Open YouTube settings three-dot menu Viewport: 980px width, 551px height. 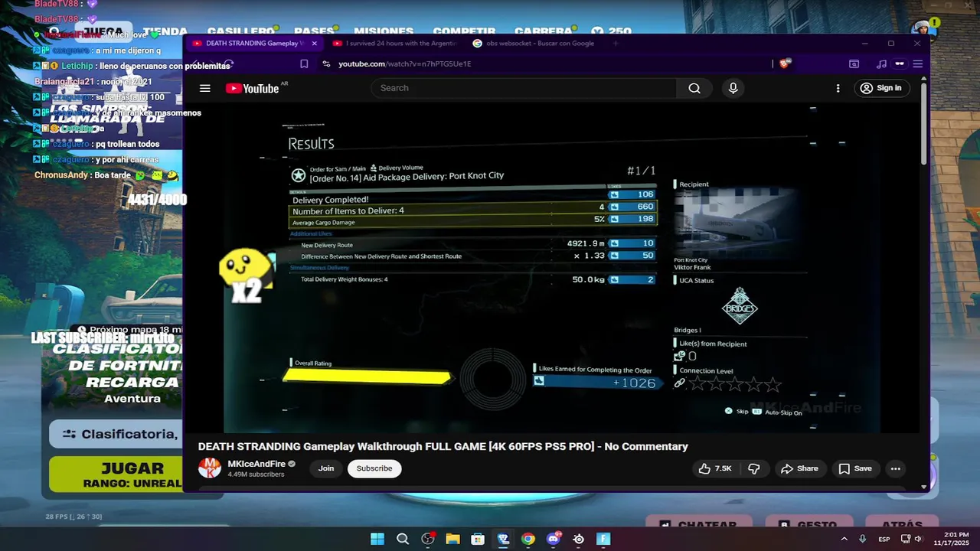coord(838,88)
